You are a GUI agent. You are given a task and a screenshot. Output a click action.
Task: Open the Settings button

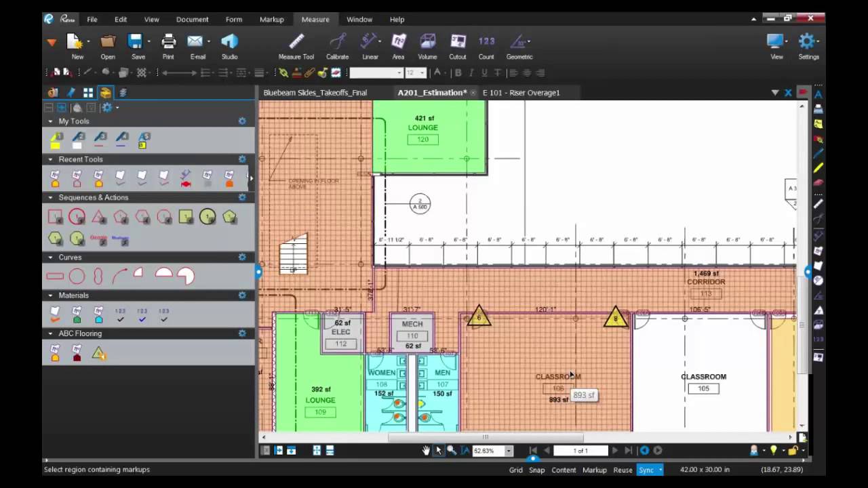(x=808, y=45)
